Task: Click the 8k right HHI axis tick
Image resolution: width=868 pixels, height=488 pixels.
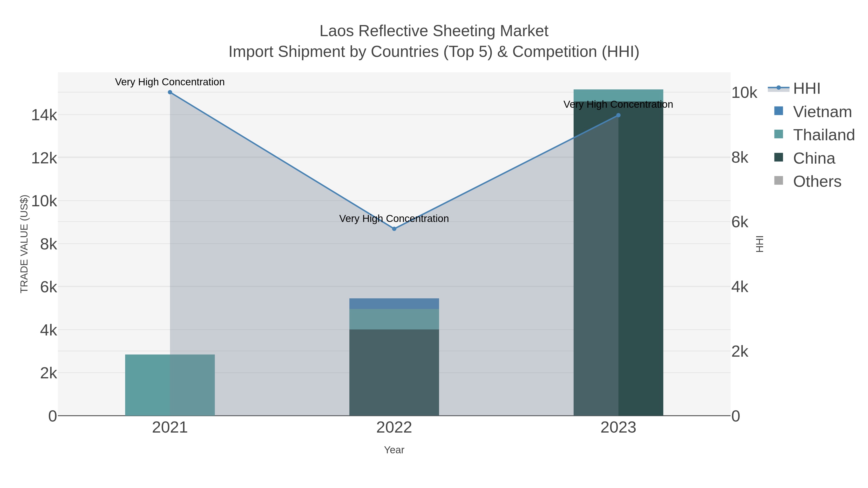Action: (740, 157)
